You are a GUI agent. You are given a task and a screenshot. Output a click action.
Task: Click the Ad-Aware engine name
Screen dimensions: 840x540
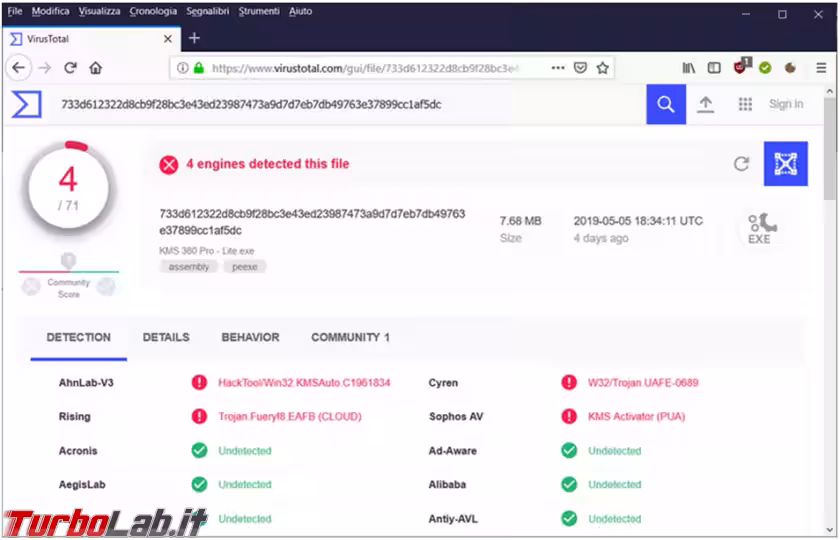click(452, 451)
